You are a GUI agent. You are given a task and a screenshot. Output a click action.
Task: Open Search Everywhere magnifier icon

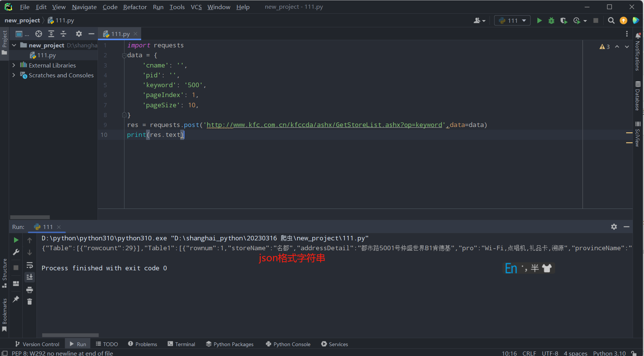click(611, 20)
